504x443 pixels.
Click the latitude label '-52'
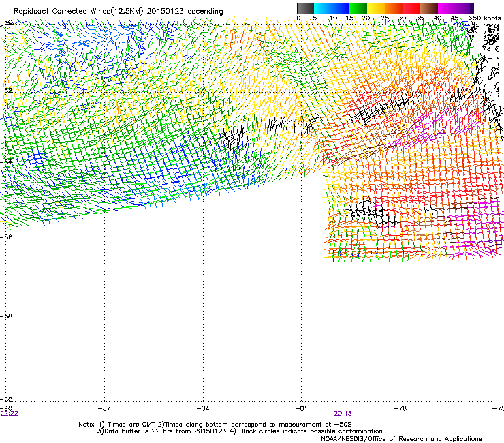pos(6,91)
